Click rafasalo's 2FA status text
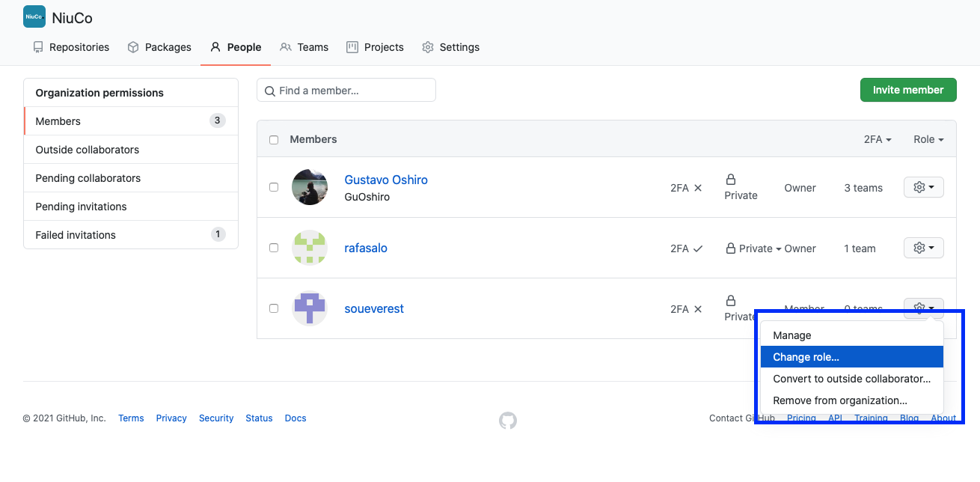The width and height of the screenshot is (980, 482). click(687, 248)
